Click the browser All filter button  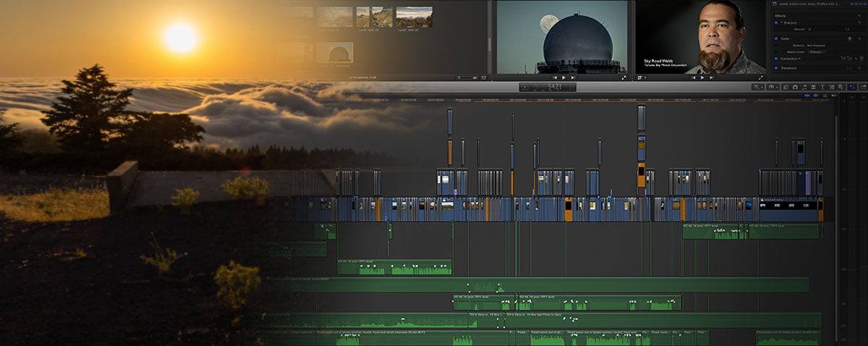475,77
